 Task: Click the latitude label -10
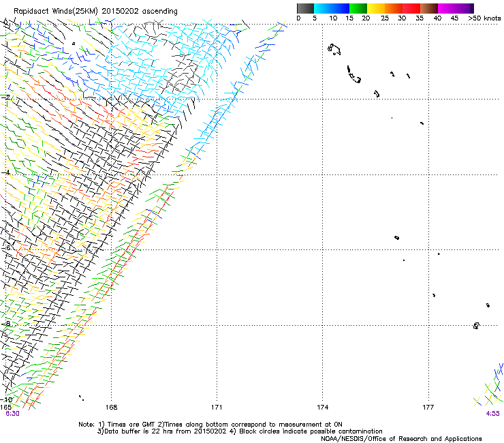click(x=6, y=399)
